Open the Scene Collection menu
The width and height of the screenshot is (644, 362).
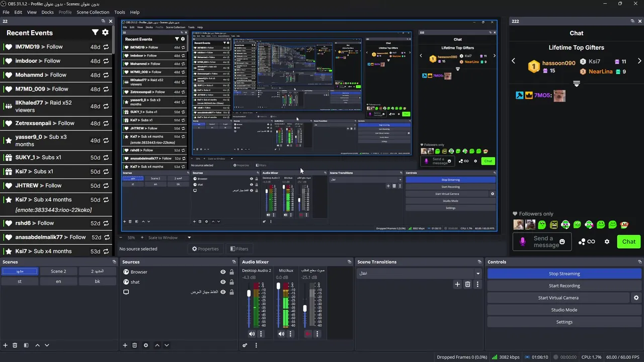coord(93,12)
